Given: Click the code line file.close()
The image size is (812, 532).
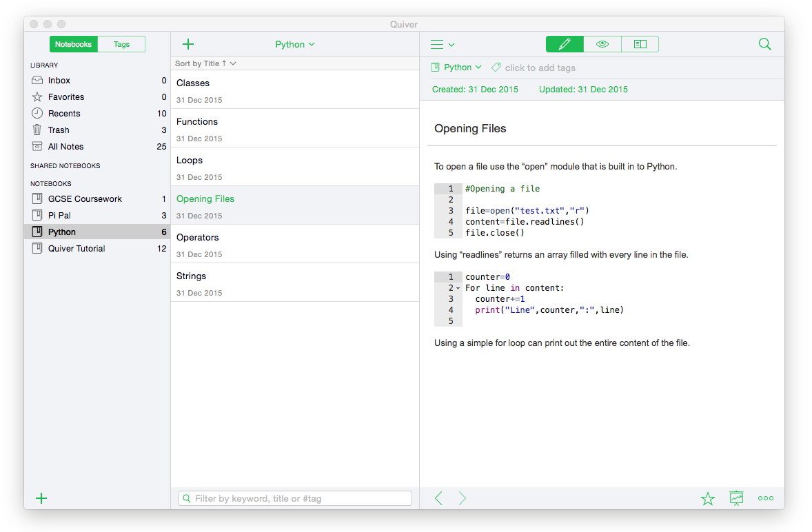Looking at the screenshot, I should [495, 233].
